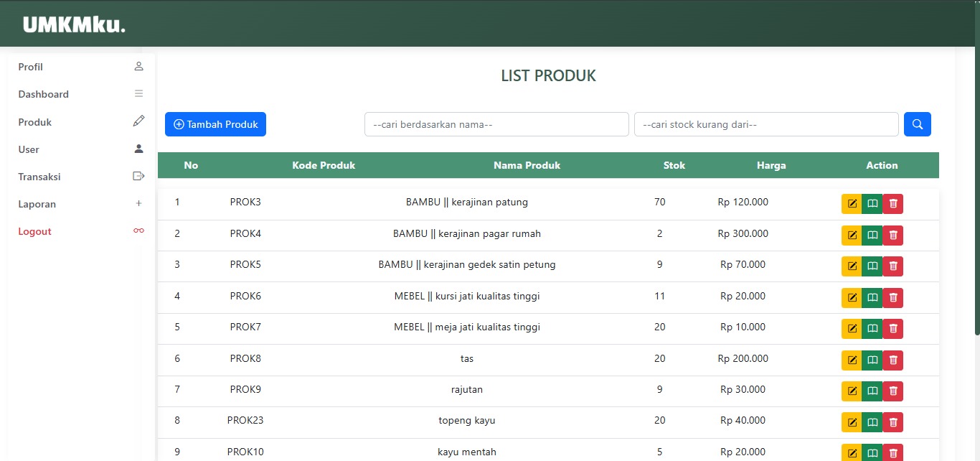Open detail icon for meja jati row
980x461 pixels.
click(x=872, y=329)
